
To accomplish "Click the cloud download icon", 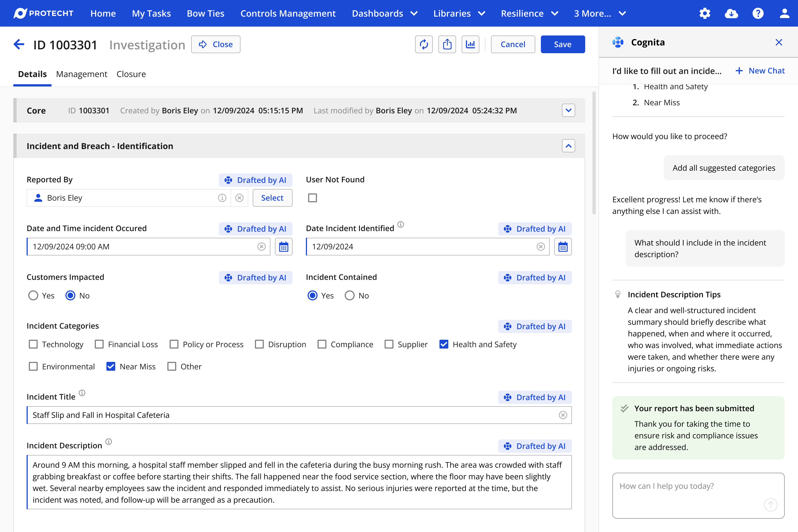I will (x=731, y=14).
